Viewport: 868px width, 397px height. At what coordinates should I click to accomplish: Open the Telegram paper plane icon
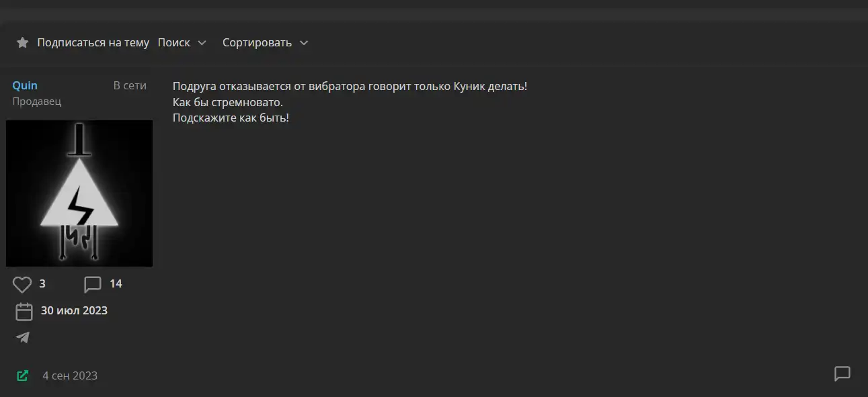[23, 337]
